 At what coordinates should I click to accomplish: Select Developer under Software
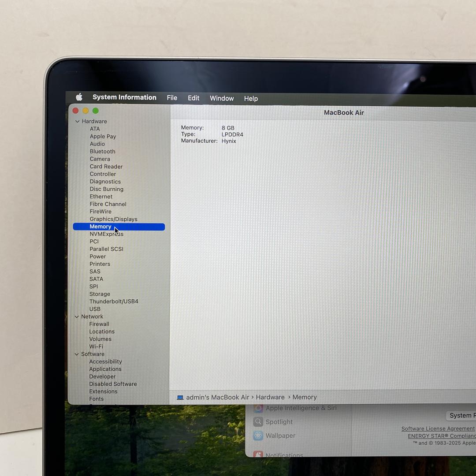(102, 376)
